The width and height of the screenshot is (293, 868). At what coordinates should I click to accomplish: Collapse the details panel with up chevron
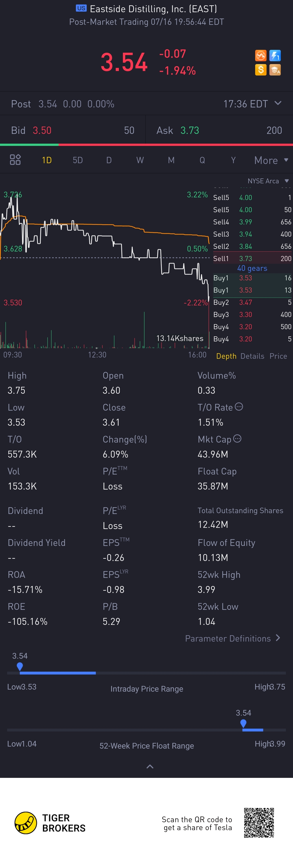click(150, 767)
